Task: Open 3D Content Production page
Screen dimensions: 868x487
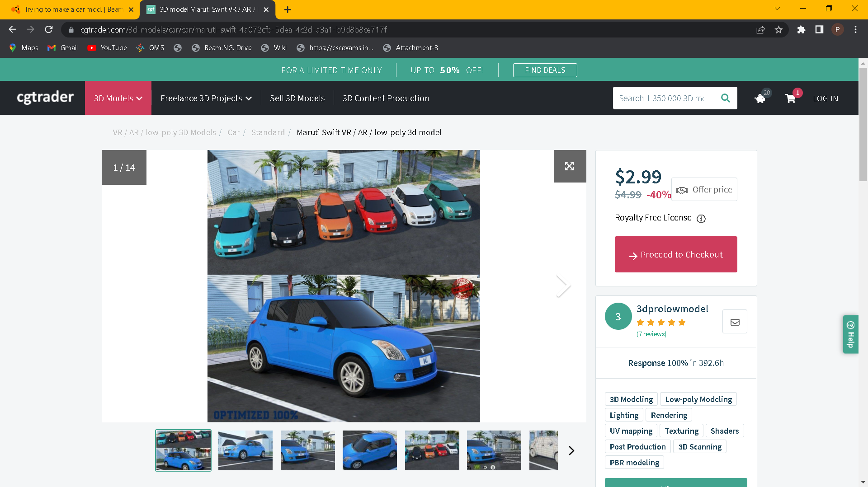Action: coord(386,98)
